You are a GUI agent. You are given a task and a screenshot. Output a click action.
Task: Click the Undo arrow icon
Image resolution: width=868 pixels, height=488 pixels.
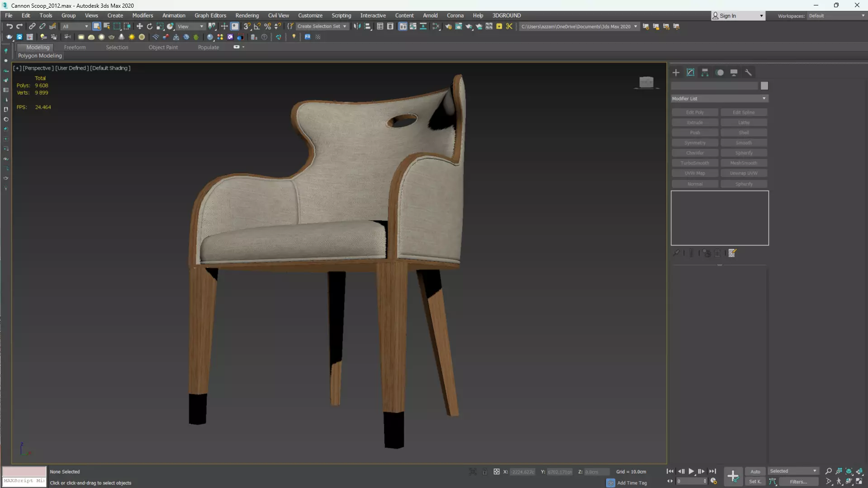point(9,26)
